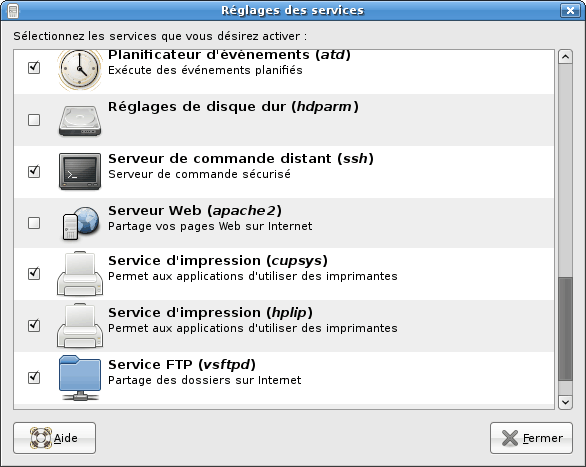Disable the Service FTP vsftpd checkbox
Image resolution: width=586 pixels, height=467 pixels.
point(34,377)
